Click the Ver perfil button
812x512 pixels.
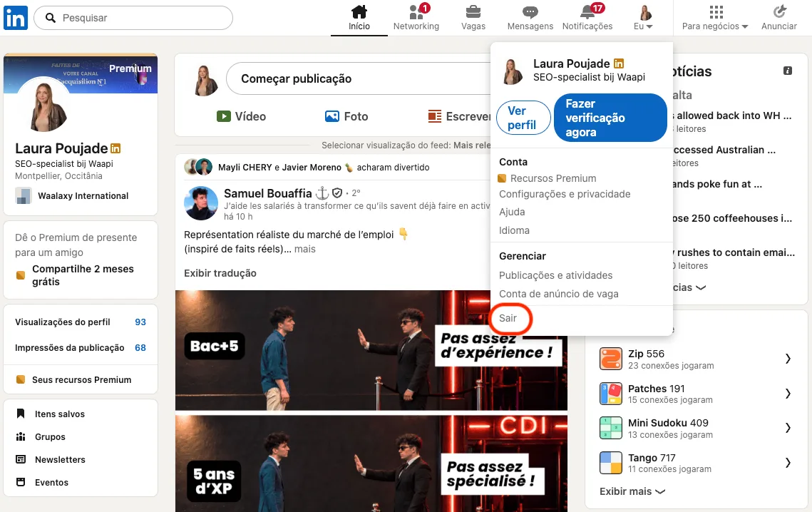coord(523,118)
